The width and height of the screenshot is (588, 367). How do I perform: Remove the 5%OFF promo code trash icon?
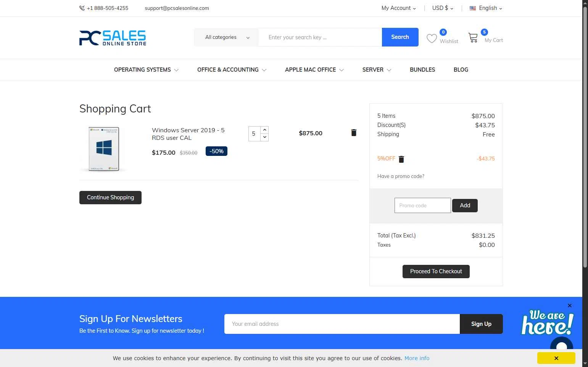[x=401, y=159]
